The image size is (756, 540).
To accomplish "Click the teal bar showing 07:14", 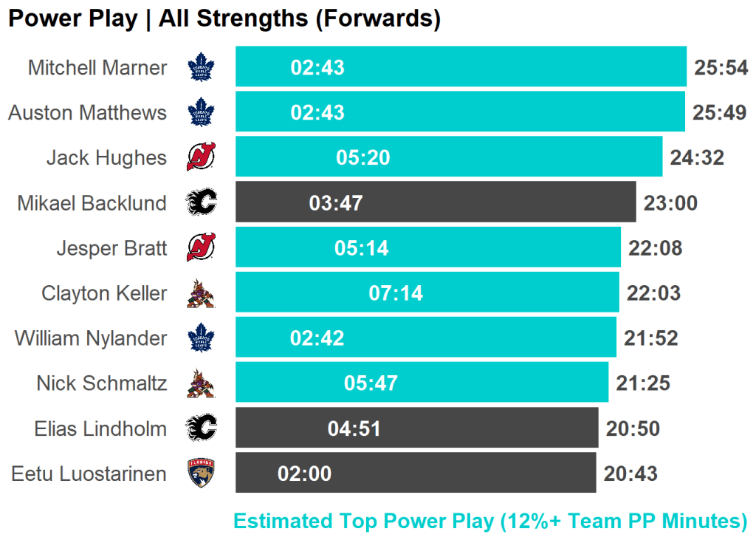I will click(x=427, y=293).
